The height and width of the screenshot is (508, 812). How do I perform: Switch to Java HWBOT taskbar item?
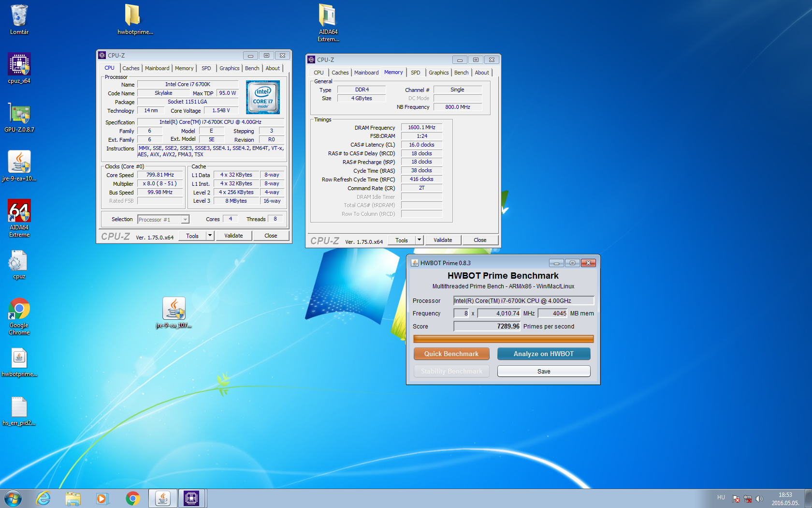tap(163, 498)
